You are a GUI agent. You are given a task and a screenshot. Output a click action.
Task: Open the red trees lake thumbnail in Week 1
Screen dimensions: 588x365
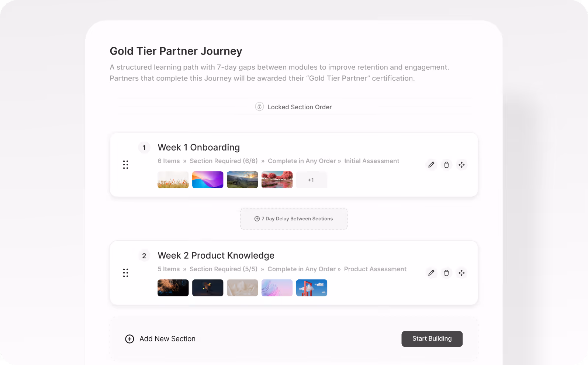click(277, 180)
